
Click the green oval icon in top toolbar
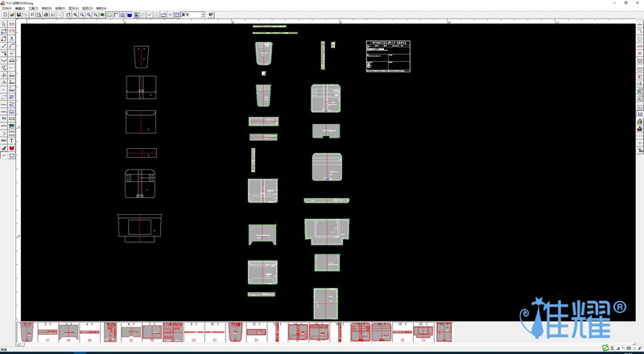pyautogui.click(x=102, y=14)
